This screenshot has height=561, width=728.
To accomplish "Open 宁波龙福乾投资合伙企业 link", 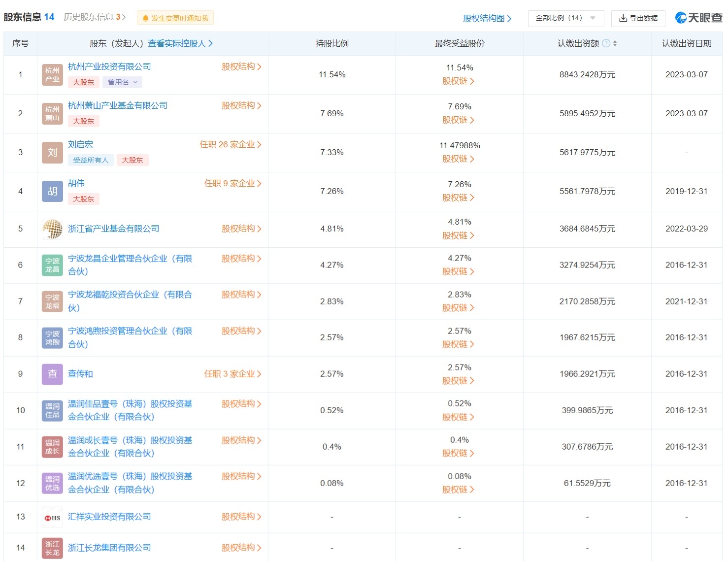I will tap(130, 301).
